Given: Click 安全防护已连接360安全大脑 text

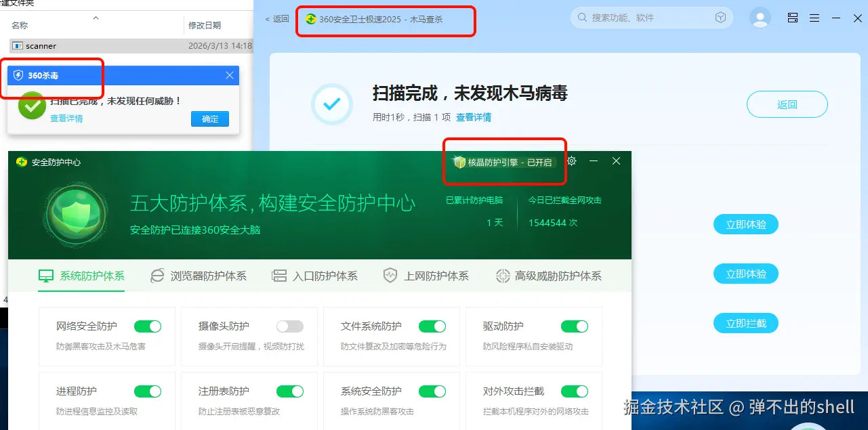Looking at the screenshot, I should 195,230.
